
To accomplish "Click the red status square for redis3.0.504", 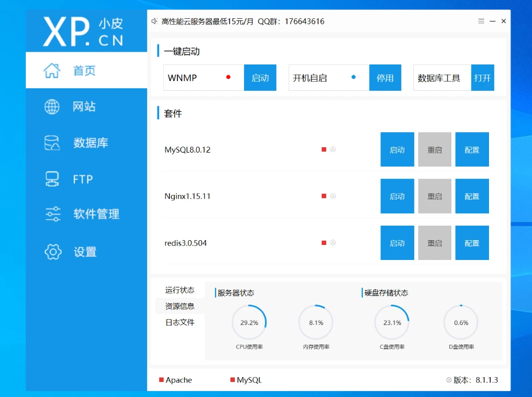I will pos(324,243).
